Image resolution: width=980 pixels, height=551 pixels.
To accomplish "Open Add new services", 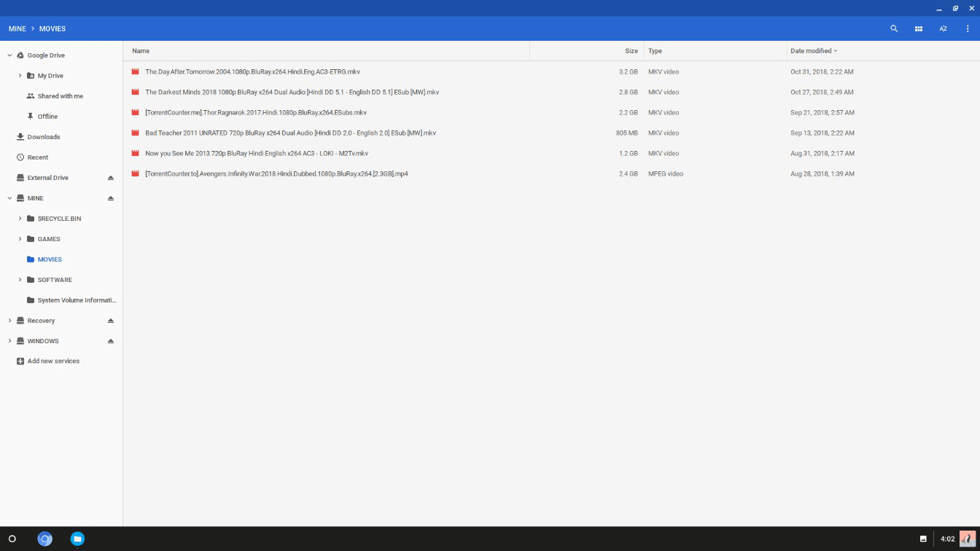I will tap(53, 362).
